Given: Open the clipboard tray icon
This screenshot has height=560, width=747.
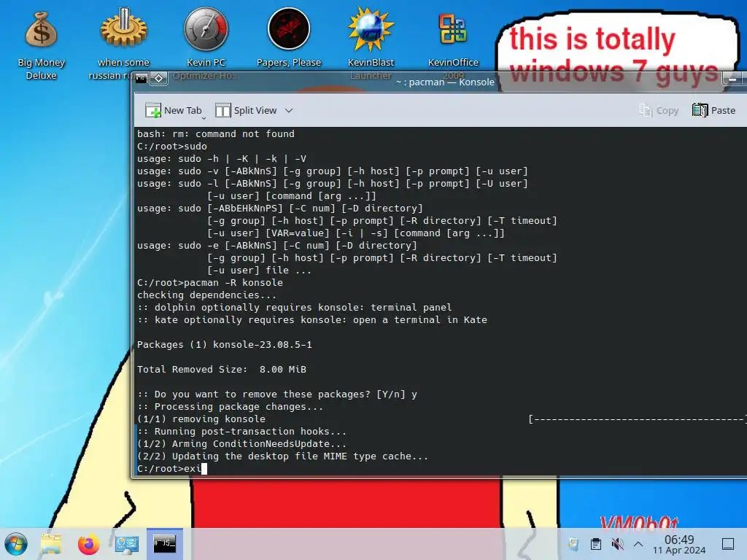Looking at the screenshot, I should click(595, 544).
